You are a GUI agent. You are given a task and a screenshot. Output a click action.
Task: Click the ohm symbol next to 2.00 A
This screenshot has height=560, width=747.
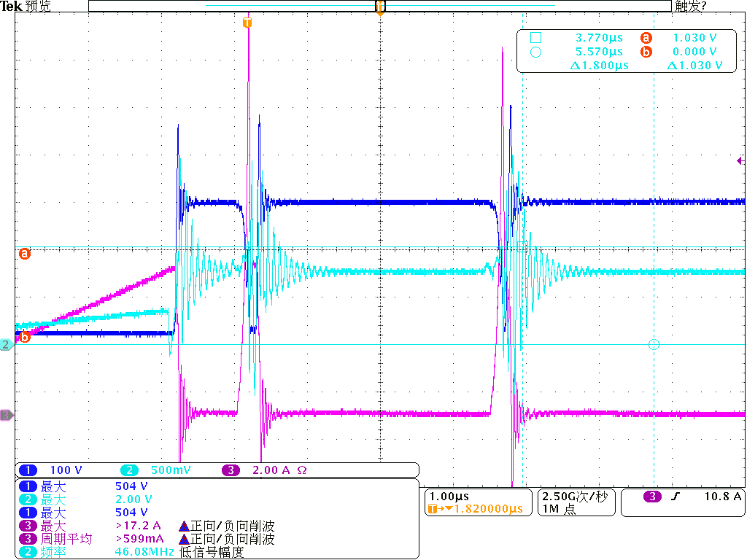(301, 470)
